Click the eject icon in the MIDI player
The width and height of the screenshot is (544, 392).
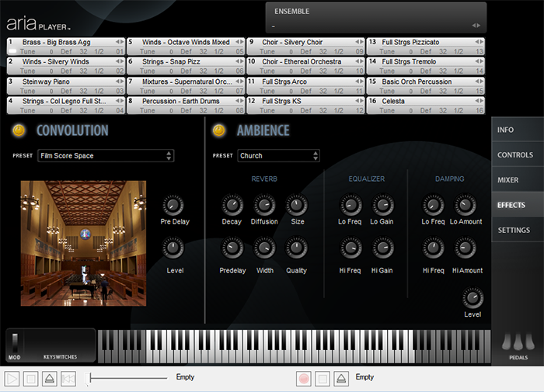48,379
